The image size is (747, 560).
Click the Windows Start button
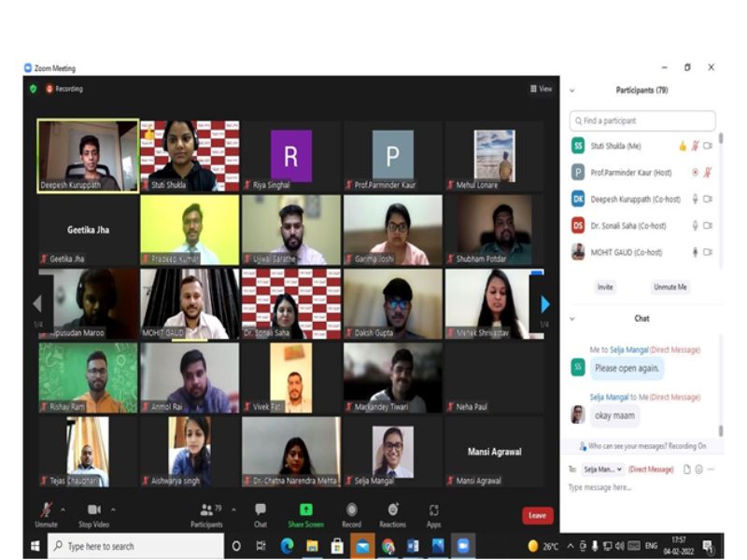pyautogui.click(x=35, y=546)
